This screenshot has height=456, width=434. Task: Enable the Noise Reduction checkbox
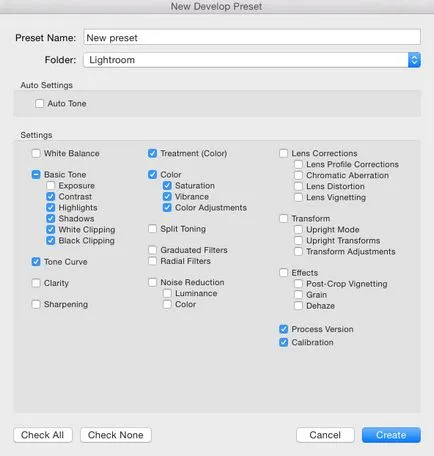point(152,282)
